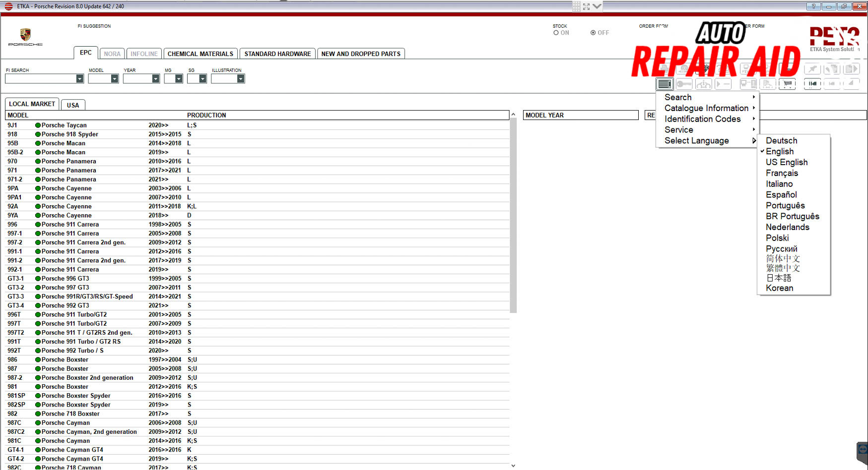Switch to the USA market tab

point(73,105)
